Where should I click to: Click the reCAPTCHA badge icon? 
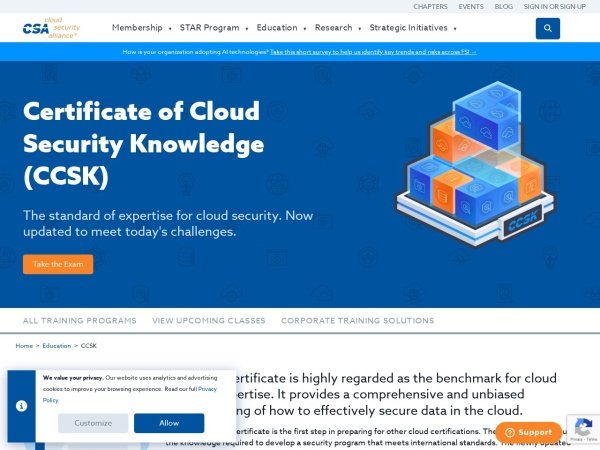(x=583, y=429)
